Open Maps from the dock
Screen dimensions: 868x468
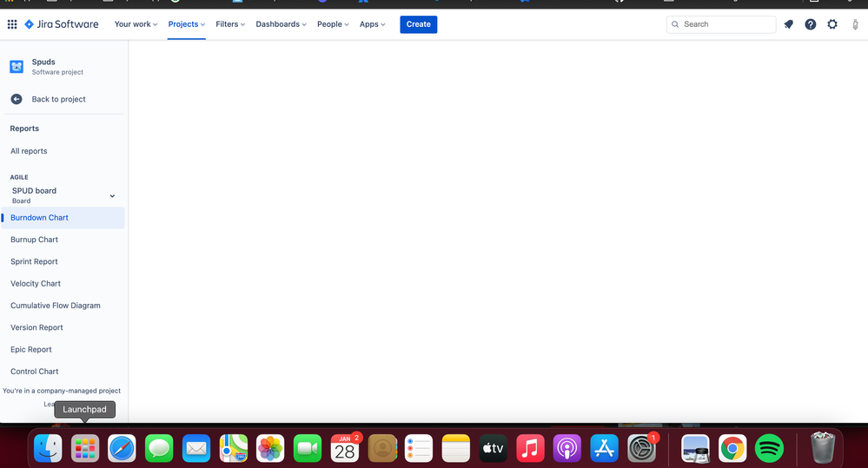(233, 448)
